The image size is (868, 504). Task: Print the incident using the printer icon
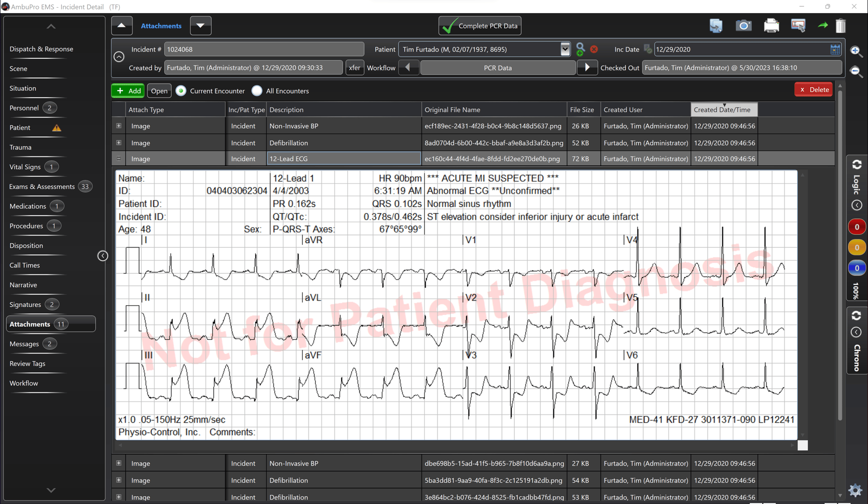772,25
